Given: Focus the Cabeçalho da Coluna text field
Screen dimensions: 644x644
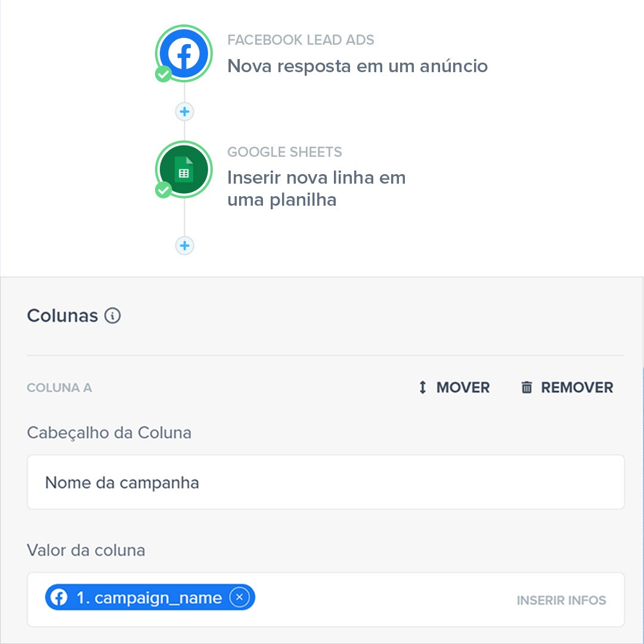Looking at the screenshot, I should pyautogui.click(x=326, y=482).
